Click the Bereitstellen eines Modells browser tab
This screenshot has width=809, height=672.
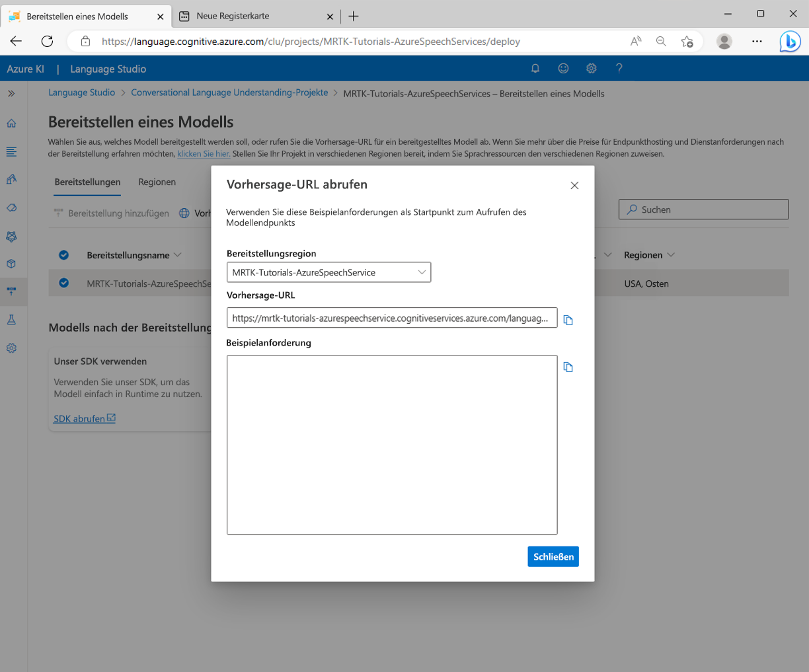86,16
